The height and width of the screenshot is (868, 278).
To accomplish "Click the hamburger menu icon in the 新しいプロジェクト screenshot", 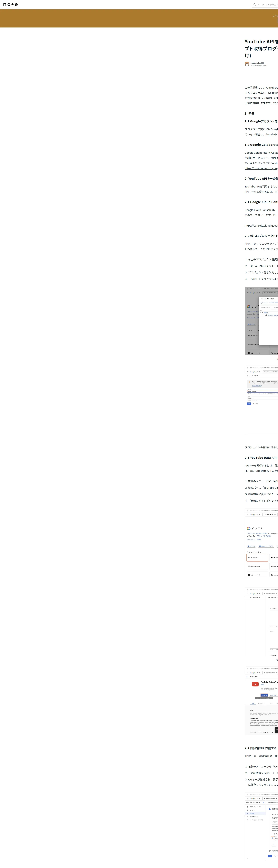I will click(247, 372).
